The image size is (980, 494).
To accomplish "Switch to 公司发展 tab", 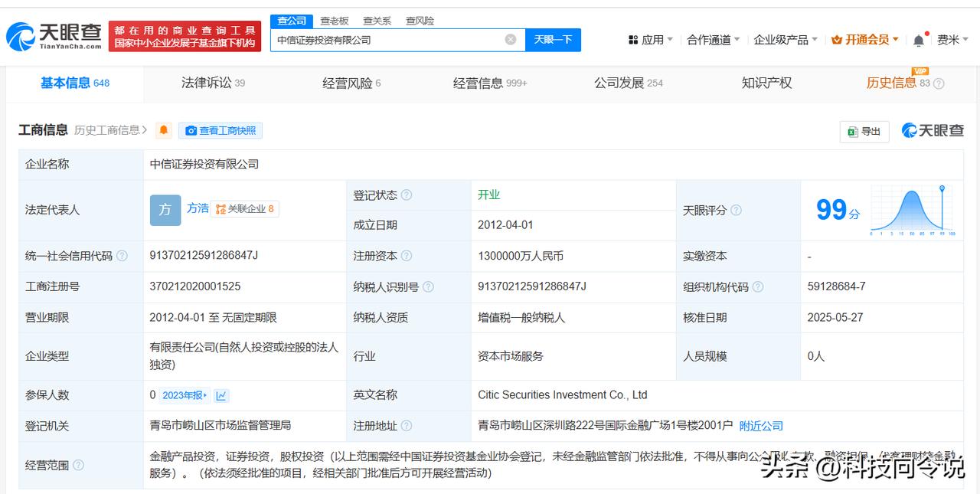I will pyautogui.click(x=629, y=83).
